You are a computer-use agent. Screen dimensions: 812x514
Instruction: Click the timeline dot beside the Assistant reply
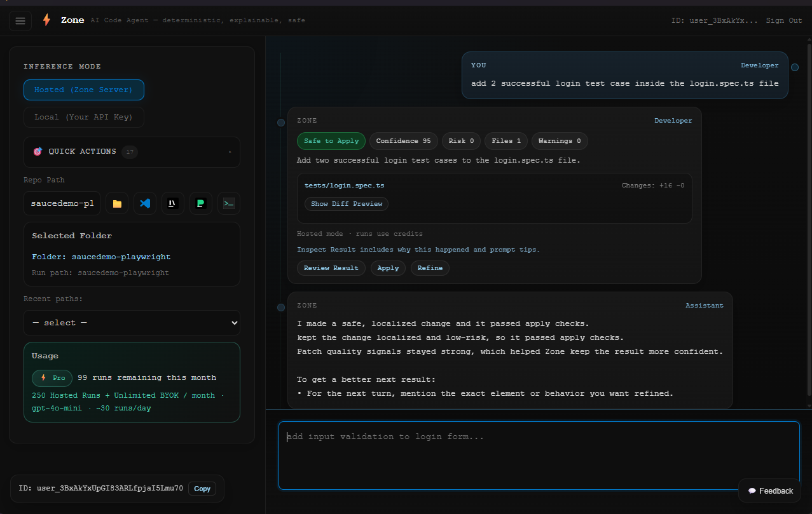point(281,308)
